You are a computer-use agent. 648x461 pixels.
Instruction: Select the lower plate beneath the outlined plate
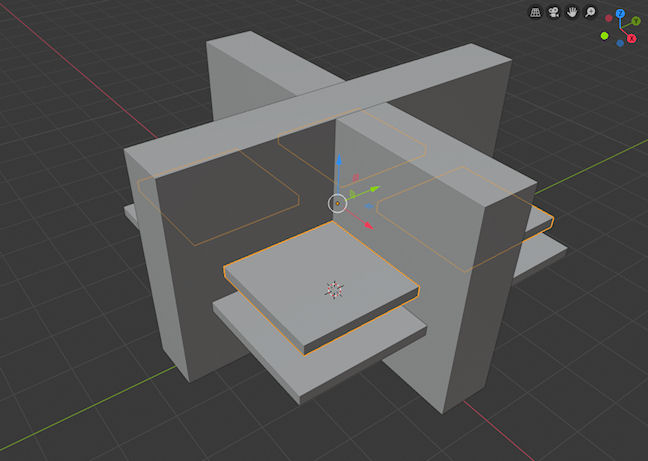(260, 328)
